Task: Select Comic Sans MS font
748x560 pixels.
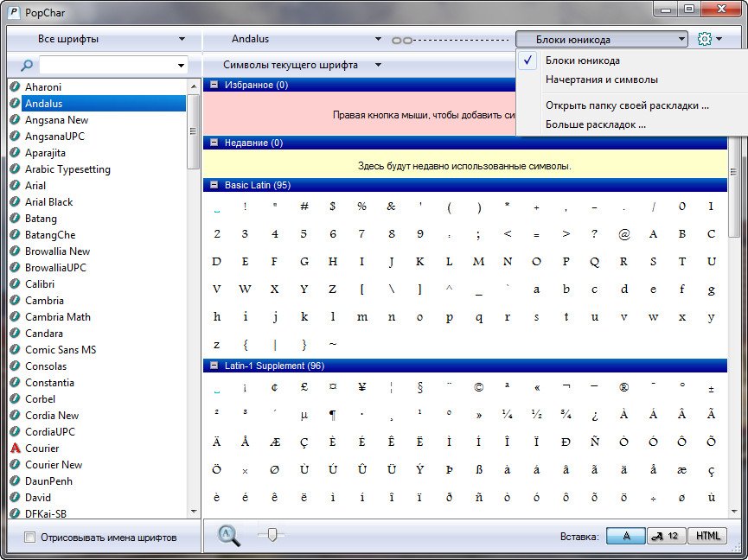Action: point(61,350)
